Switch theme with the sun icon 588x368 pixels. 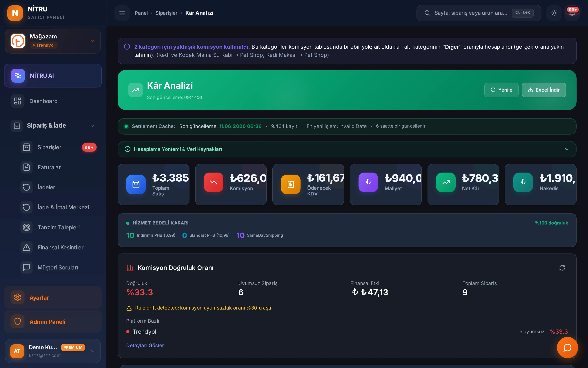(554, 13)
